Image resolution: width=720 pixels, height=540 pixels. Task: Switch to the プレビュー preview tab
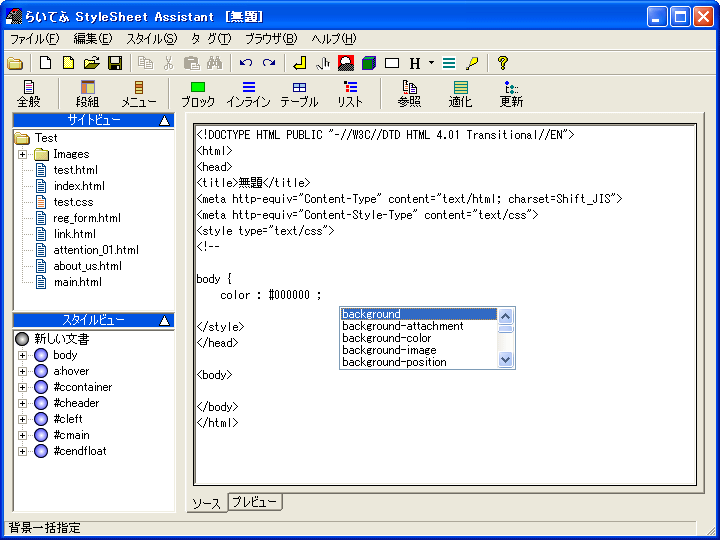point(255,502)
